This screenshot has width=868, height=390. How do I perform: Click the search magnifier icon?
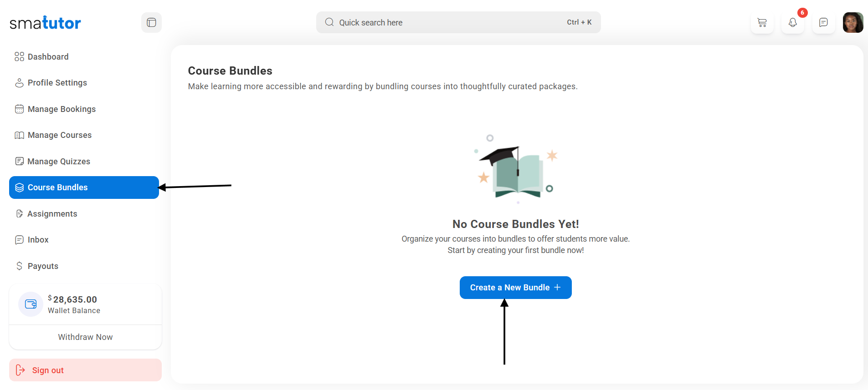coord(329,22)
